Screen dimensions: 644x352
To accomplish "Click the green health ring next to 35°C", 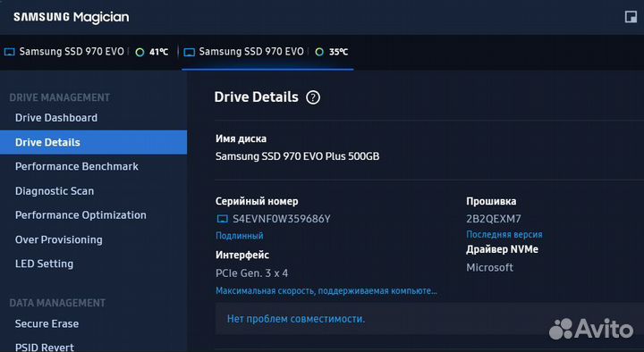I will coord(319,52).
